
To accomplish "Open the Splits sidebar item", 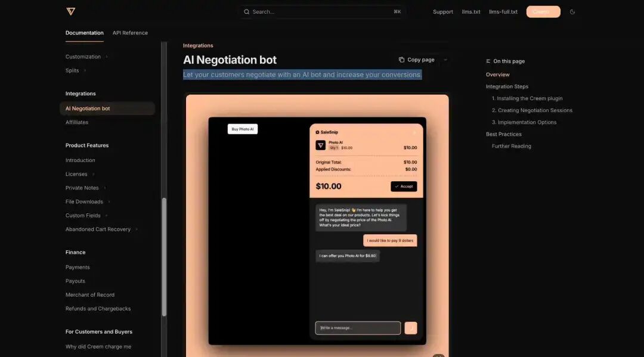I will (72, 70).
